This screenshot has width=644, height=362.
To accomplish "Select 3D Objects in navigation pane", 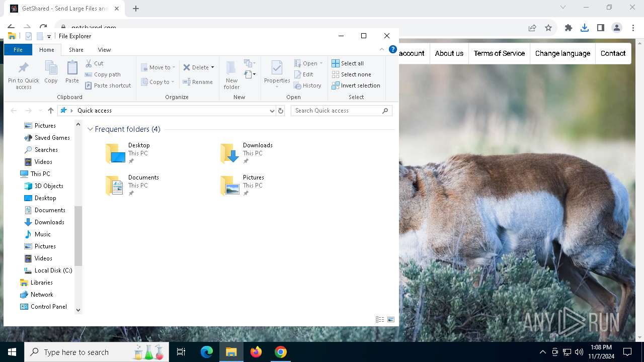I will coord(49,186).
